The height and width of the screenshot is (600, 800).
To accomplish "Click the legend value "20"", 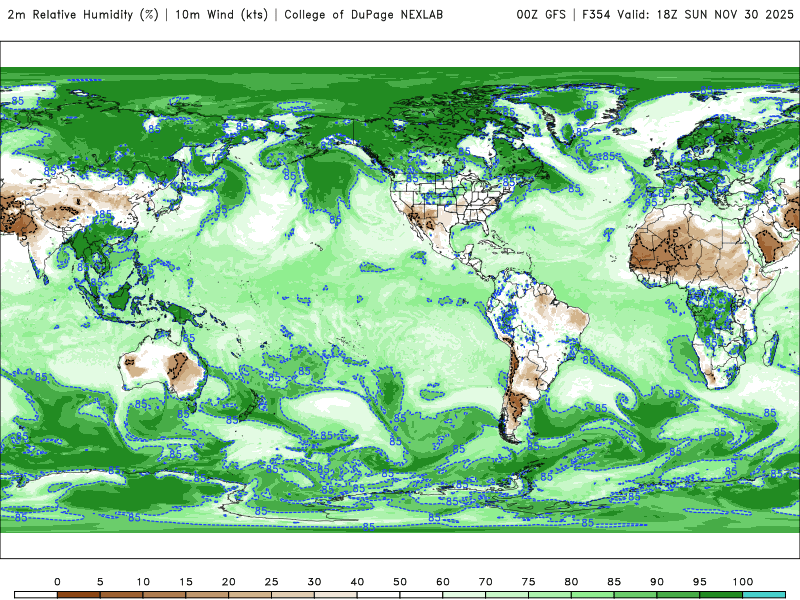I will [x=229, y=582].
